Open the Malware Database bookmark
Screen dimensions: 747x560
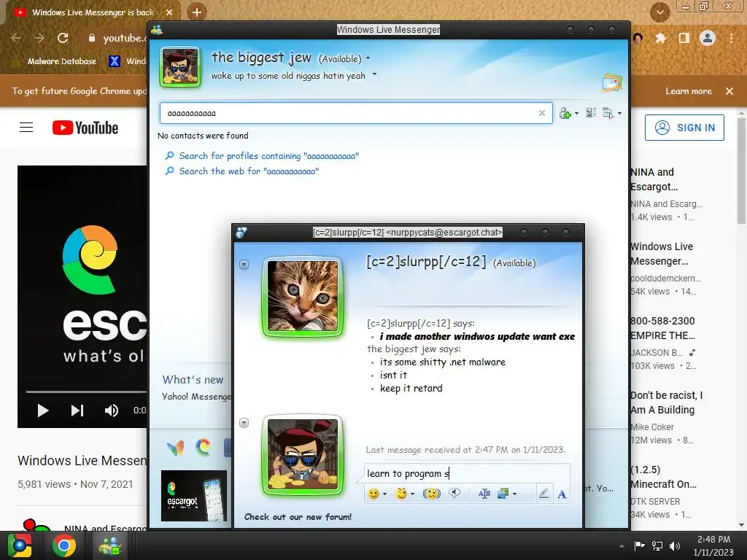[x=56, y=61]
